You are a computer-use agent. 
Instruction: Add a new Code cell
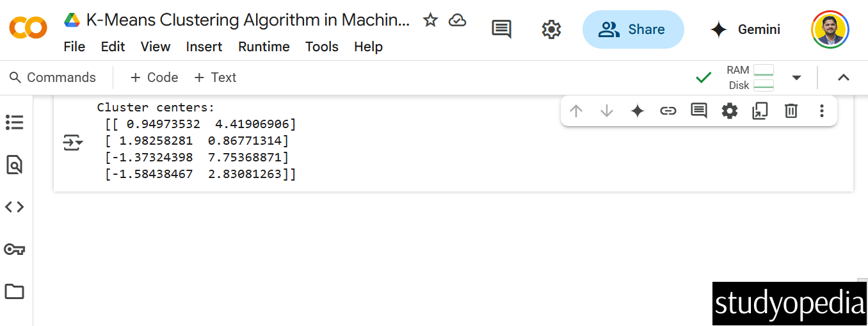[154, 77]
